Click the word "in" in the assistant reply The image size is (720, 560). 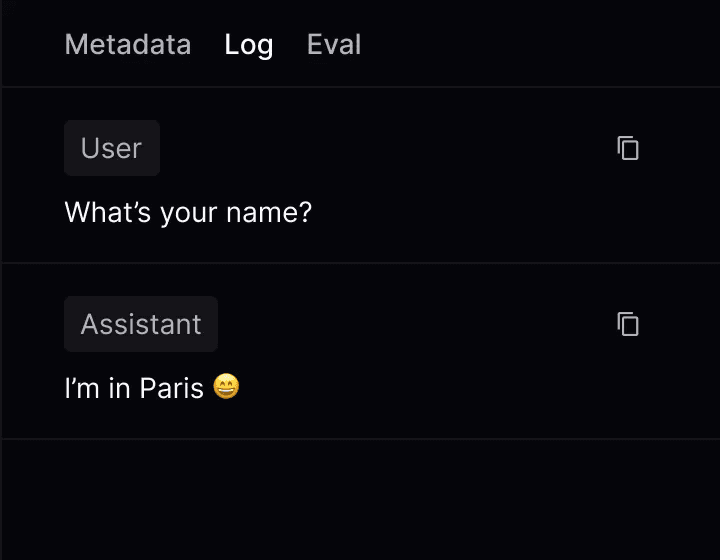click(x=119, y=388)
